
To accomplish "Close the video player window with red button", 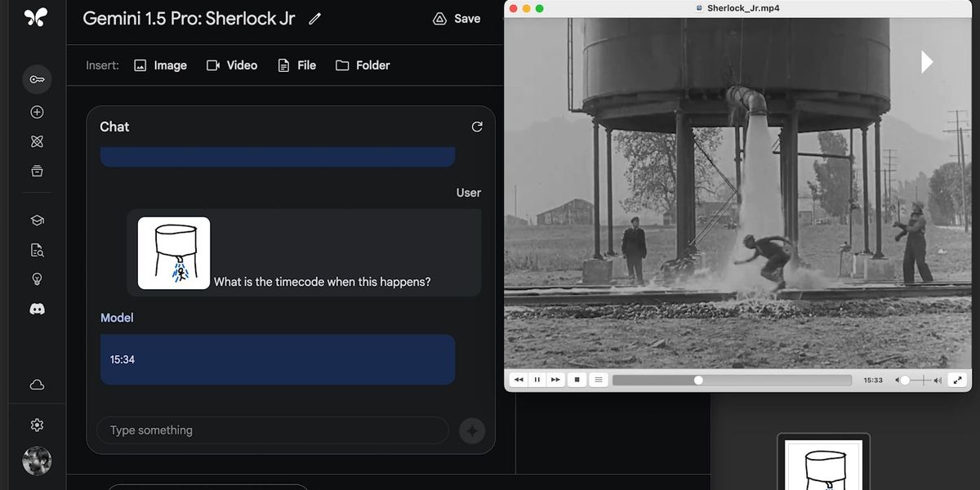I will (513, 8).
